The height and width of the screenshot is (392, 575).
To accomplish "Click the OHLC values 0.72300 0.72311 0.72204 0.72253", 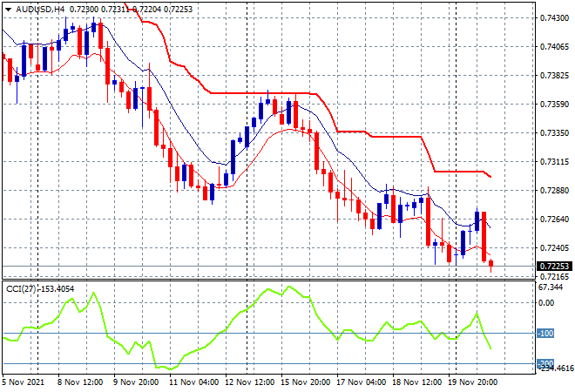I will 131,10.
